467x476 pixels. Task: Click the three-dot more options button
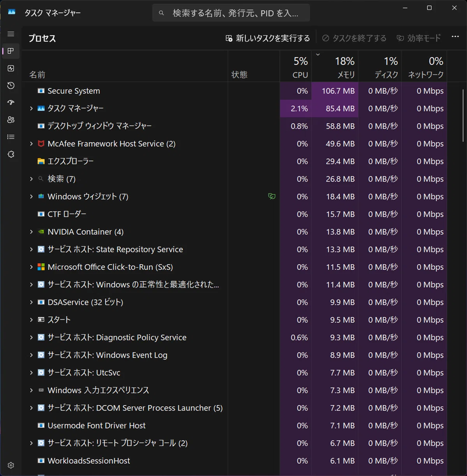click(455, 37)
